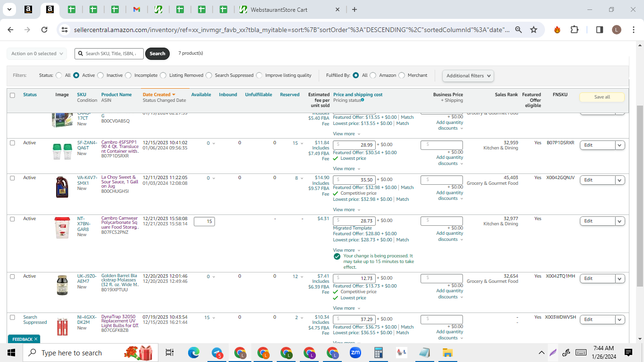Open the Windows Start menu

click(11, 353)
